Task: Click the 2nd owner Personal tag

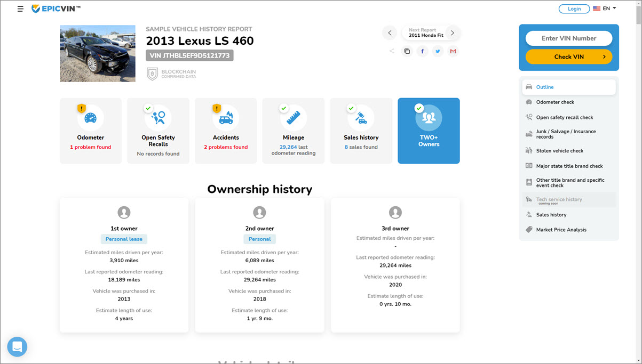Action: click(260, 239)
